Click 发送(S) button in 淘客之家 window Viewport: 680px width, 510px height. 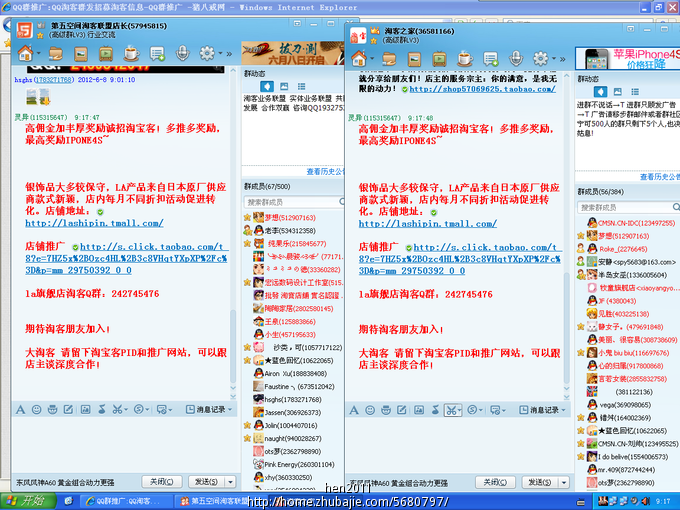(540, 482)
